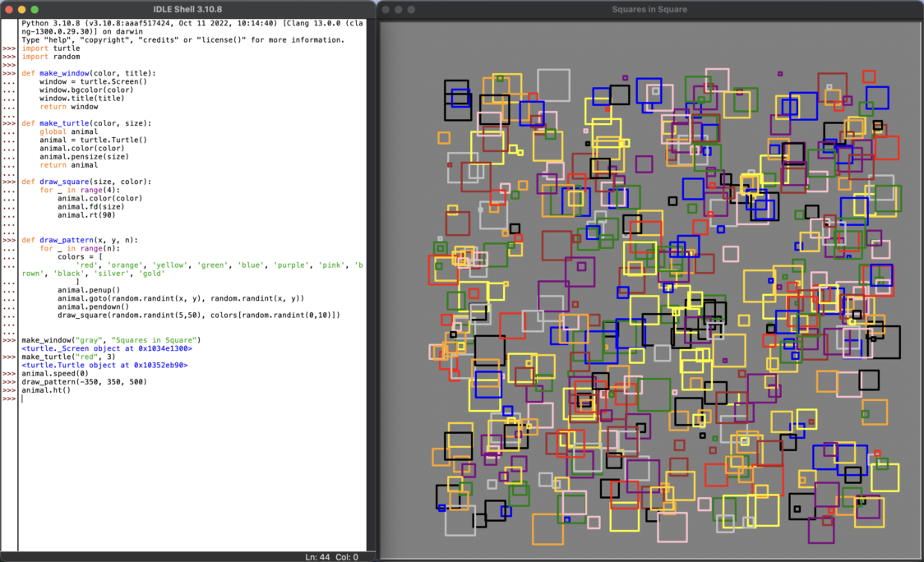Image resolution: width=924 pixels, height=562 pixels.
Task: Place the cursor at the active shell prompt
Action: coord(24,398)
